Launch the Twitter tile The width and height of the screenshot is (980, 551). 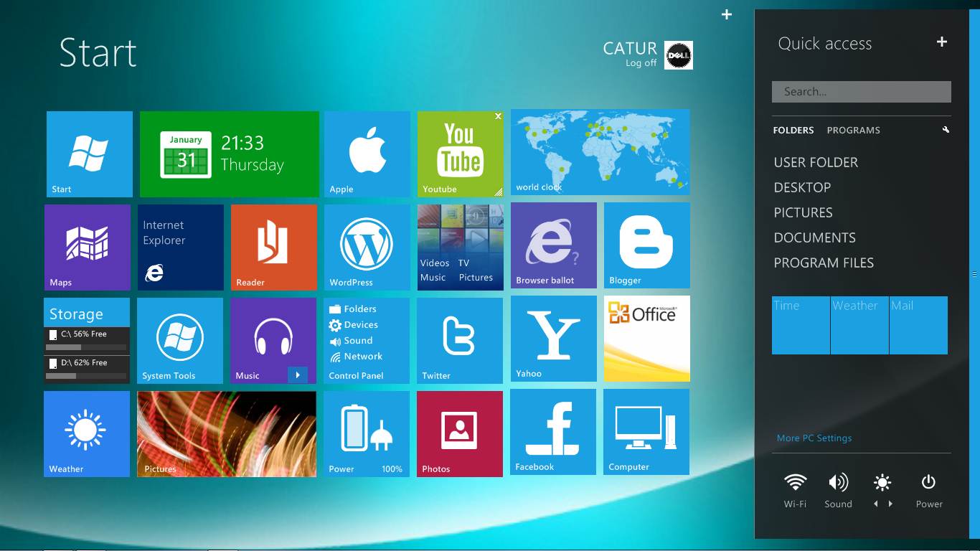coord(460,341)
